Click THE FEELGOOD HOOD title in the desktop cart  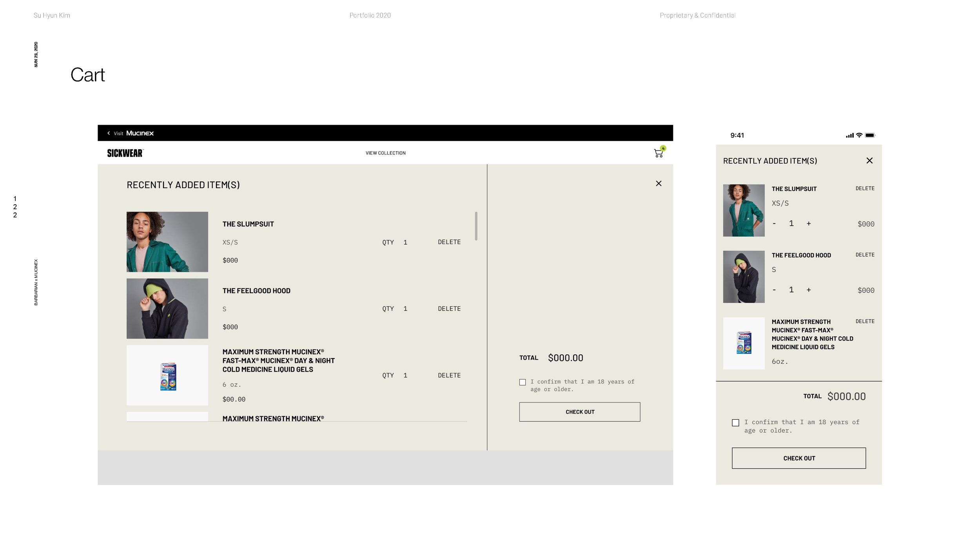coord(256,291)
